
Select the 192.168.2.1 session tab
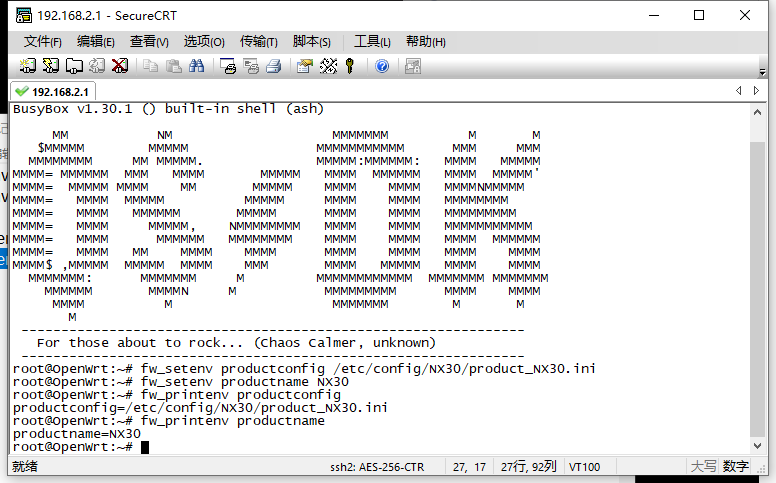coord(52,92)
